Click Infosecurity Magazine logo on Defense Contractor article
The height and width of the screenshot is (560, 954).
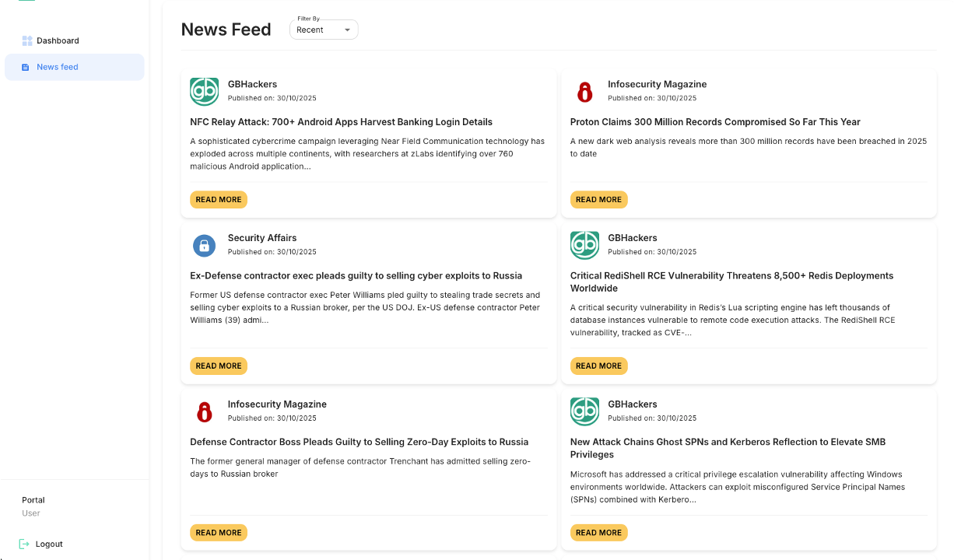point(204,412)
